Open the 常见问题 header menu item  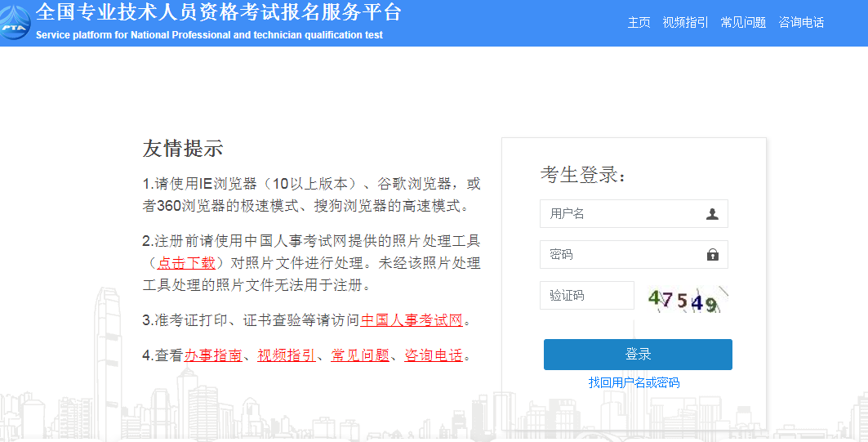pos(743,22)
